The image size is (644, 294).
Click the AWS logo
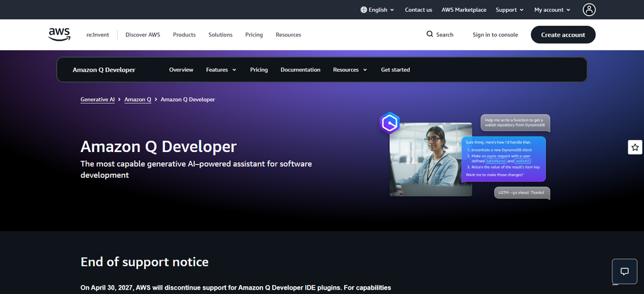coord(60,35)
